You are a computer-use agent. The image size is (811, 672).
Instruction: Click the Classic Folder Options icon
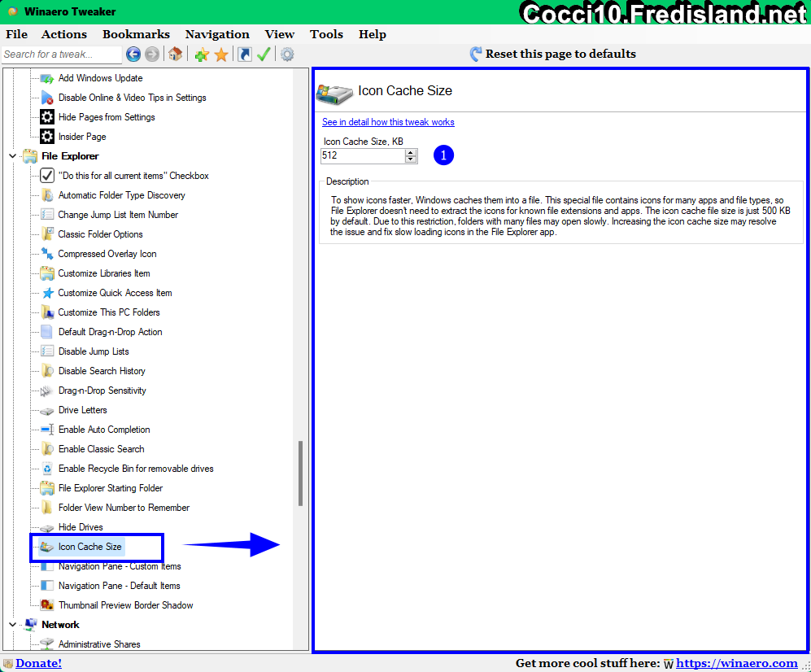pos(47,234)
